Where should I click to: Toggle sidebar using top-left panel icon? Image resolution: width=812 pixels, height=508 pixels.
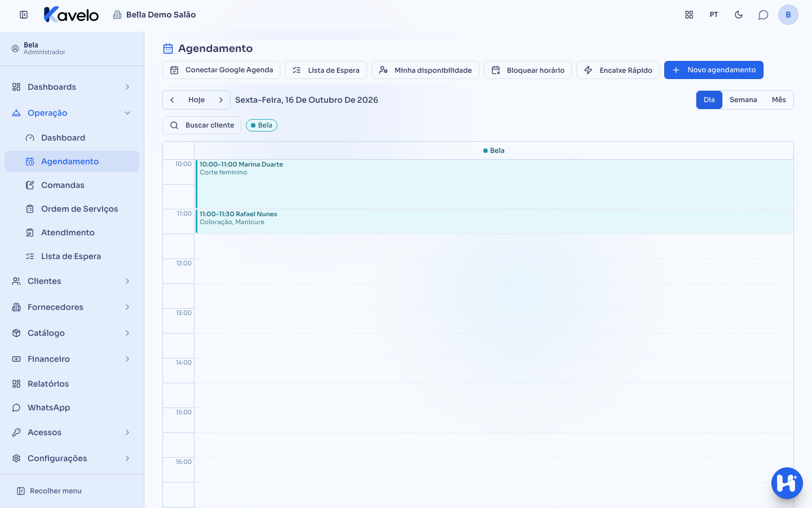tap(24, 15)
